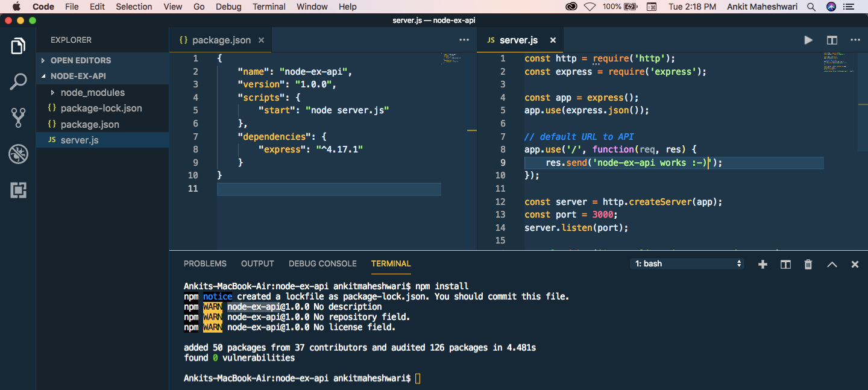
Task: Switch to the Output panel tab
Action: [257, 264]
